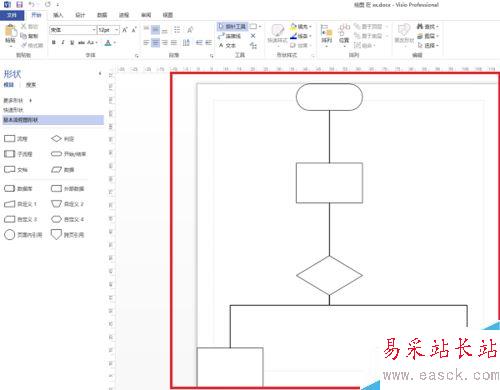Click the Increase Indent icon

(208, 43)
